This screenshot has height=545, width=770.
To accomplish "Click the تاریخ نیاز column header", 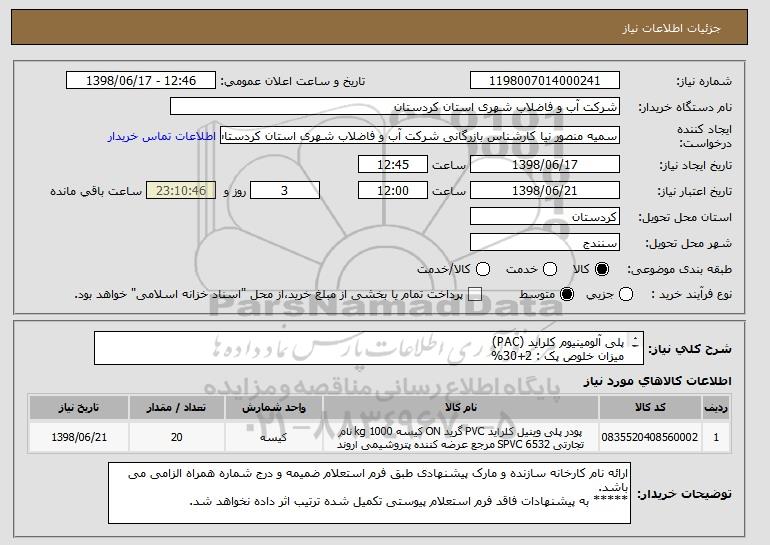I will [79, 408].
